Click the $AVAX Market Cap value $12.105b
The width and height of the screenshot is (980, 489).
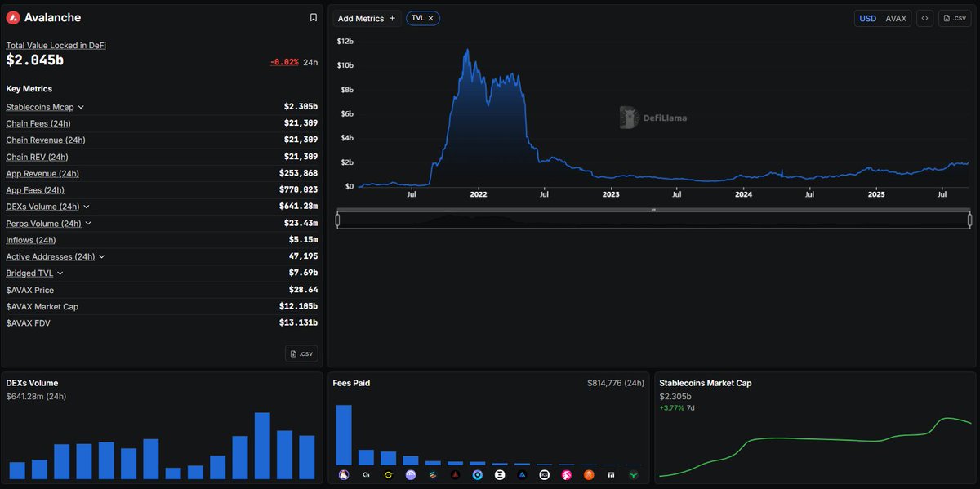click(298, 306)
